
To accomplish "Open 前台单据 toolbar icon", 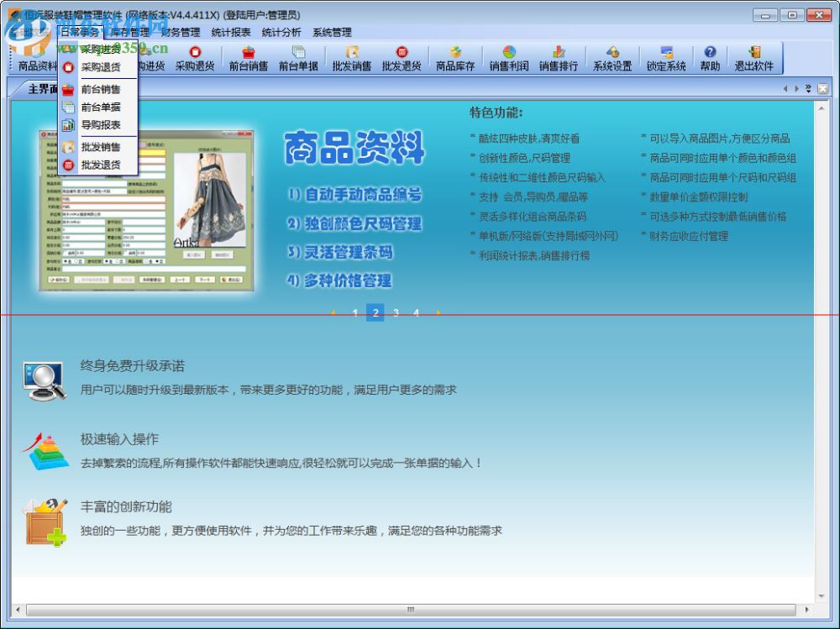I will click(x=298, y=59).
